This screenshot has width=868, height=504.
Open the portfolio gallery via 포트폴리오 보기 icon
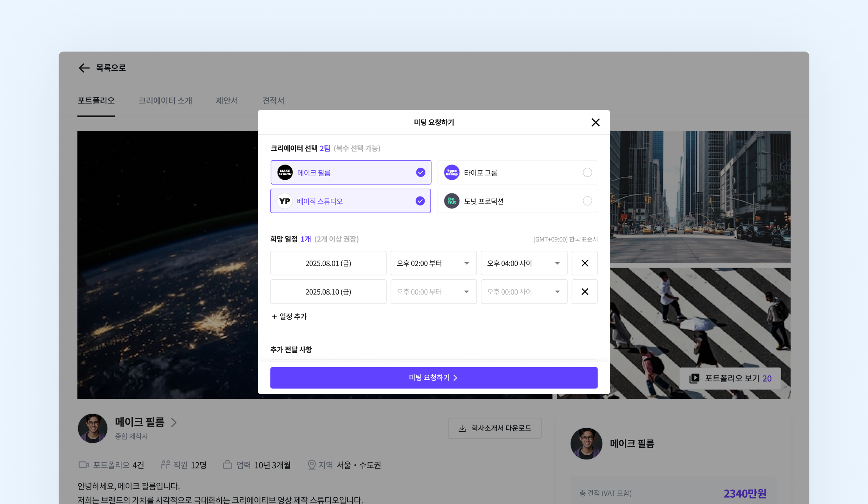click(694, 378)
